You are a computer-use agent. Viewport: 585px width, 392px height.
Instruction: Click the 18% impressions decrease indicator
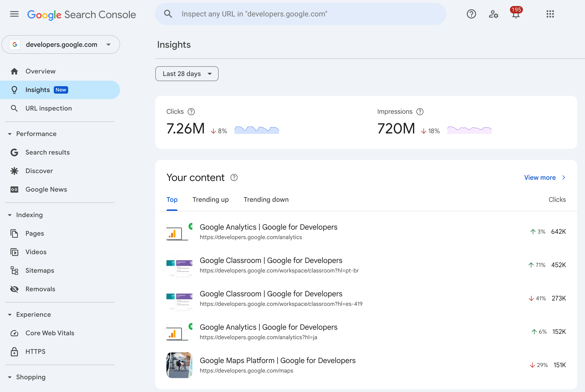point(430,131)
